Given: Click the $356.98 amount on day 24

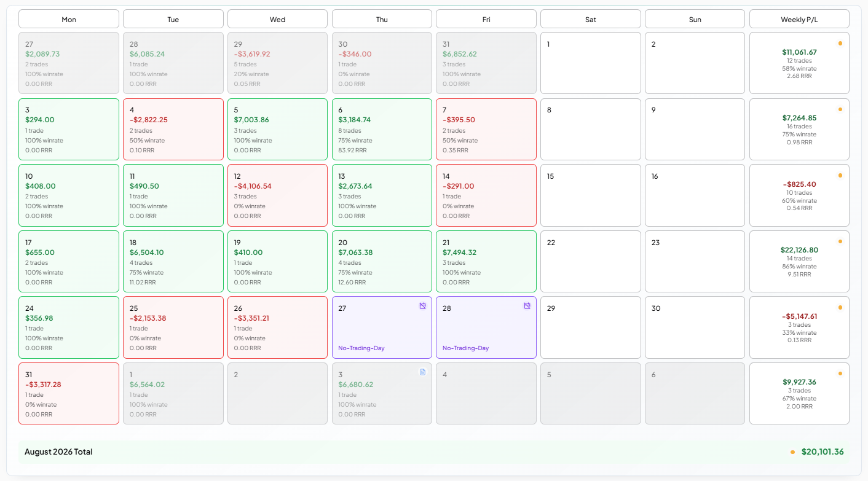Looking at the screenshot, I should (39, 318).
